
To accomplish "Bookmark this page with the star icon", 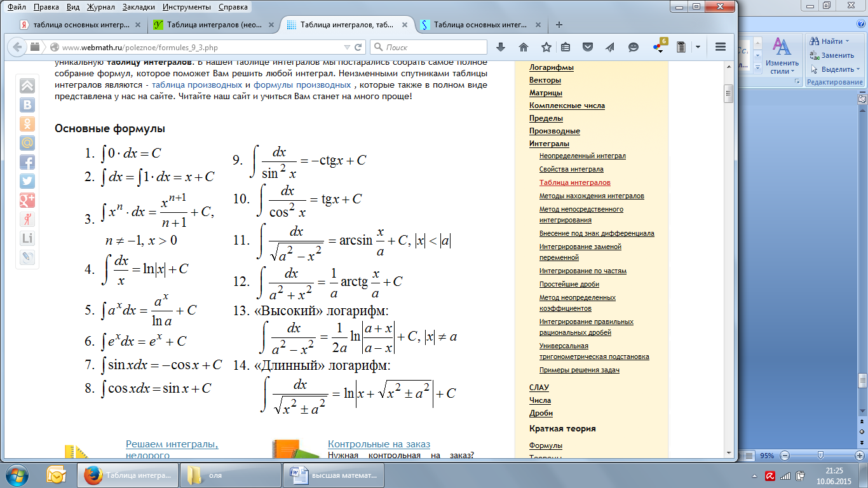I will [x=546, y=47].
